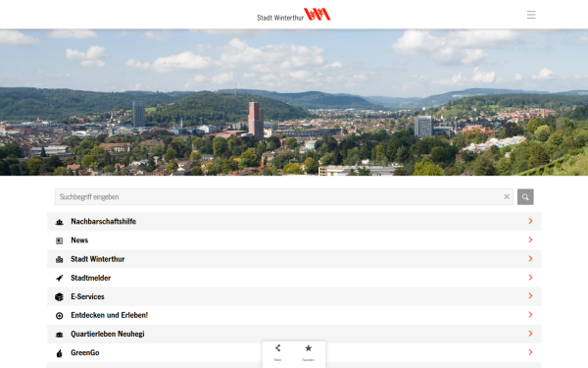Open the Quartierleben Neuhegi entry
The image size is (588, 368).
[294, 335]
